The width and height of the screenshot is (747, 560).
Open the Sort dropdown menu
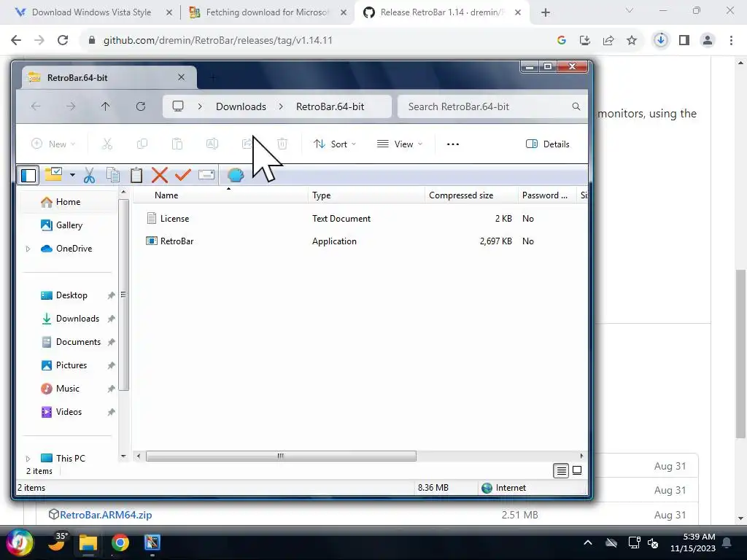(x=334, y=144)
